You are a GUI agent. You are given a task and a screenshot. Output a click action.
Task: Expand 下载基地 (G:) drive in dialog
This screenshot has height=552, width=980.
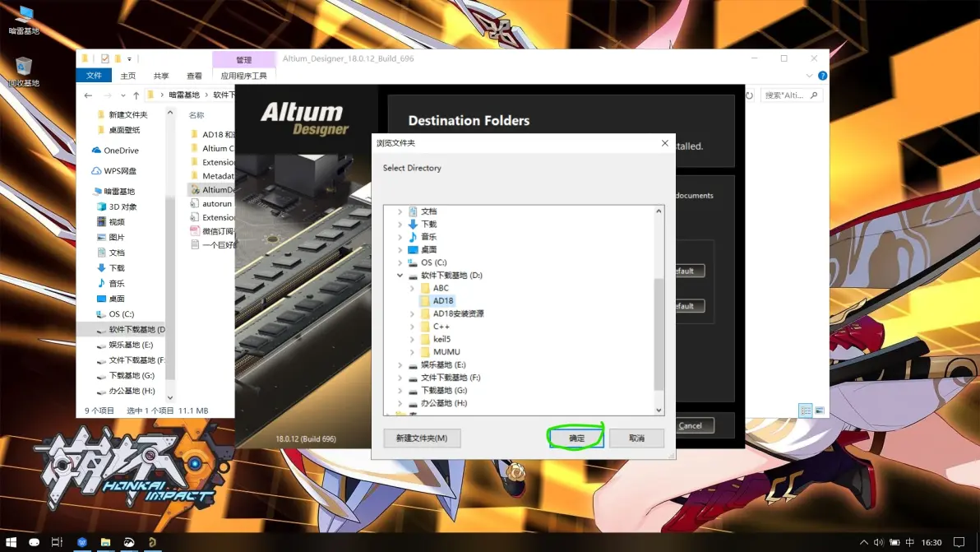click(400, 390)
